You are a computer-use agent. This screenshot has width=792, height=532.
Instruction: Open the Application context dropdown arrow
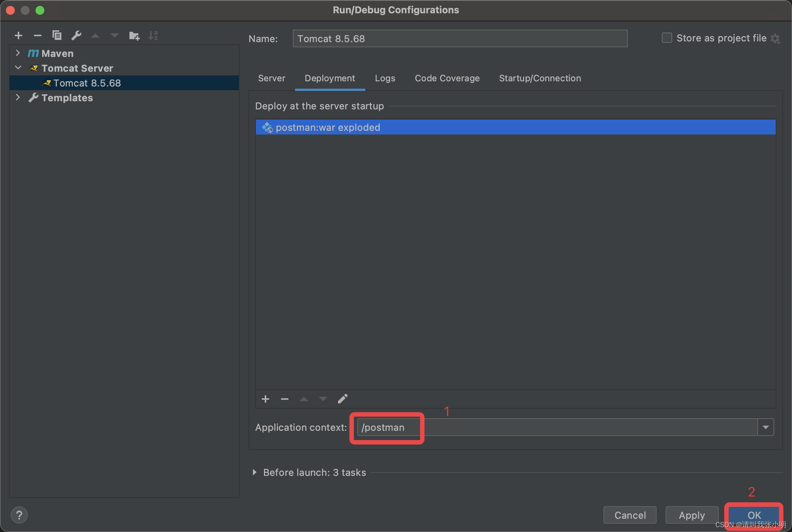coord(765,427)
